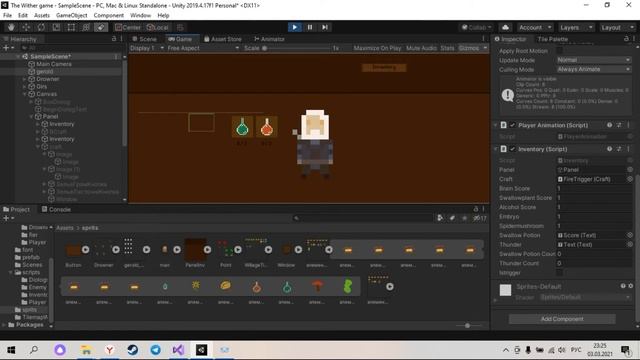Image resolution: width=640 pixels, height=360 pixels.
Task: Click the Step frame button
Action: (x=325, y=27)
